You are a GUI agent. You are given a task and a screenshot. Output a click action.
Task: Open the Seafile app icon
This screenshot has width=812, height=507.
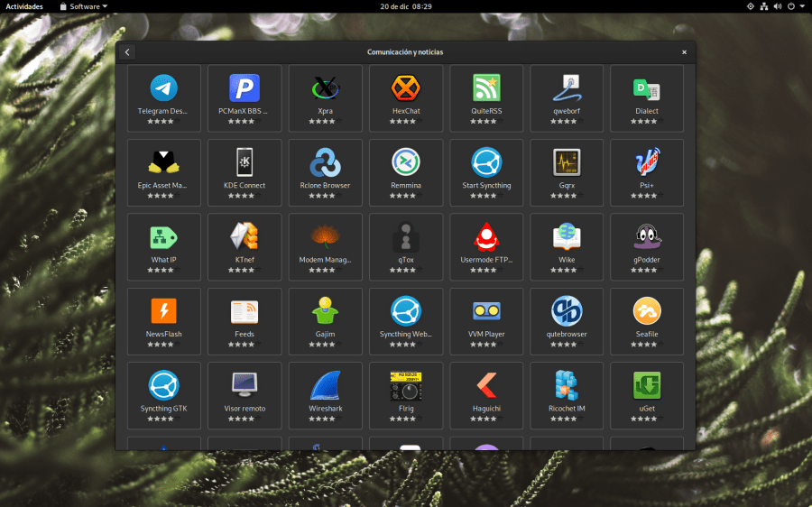(x=647, y=311)
